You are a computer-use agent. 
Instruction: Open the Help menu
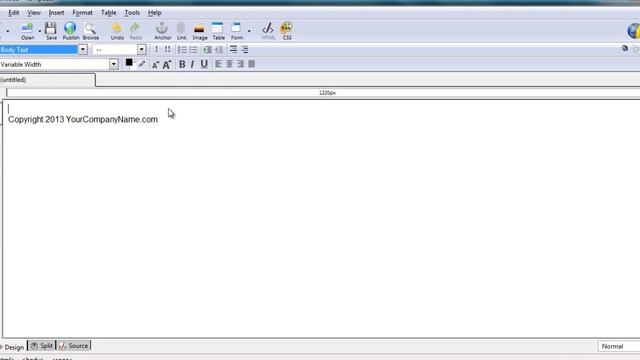click(x=154, y=13)
